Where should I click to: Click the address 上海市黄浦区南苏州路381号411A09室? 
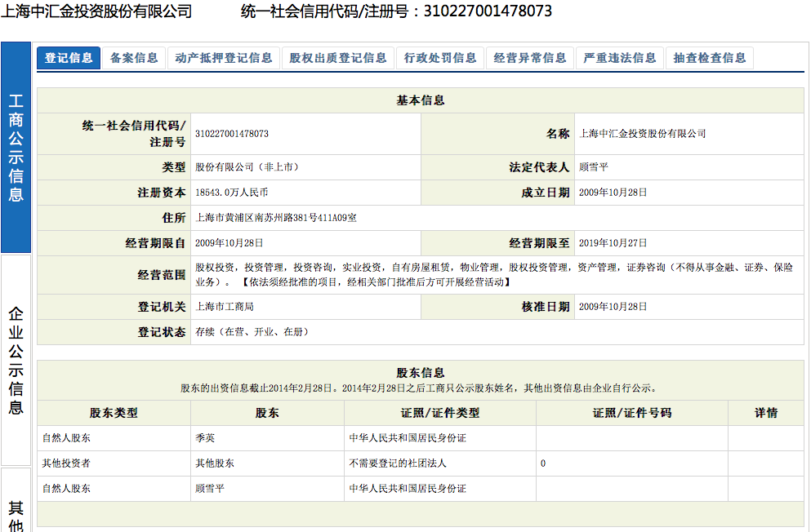[x=277, y=219]
